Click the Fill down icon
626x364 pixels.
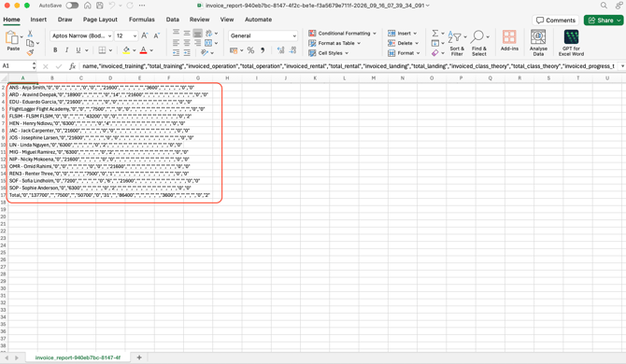coord(435,43)
